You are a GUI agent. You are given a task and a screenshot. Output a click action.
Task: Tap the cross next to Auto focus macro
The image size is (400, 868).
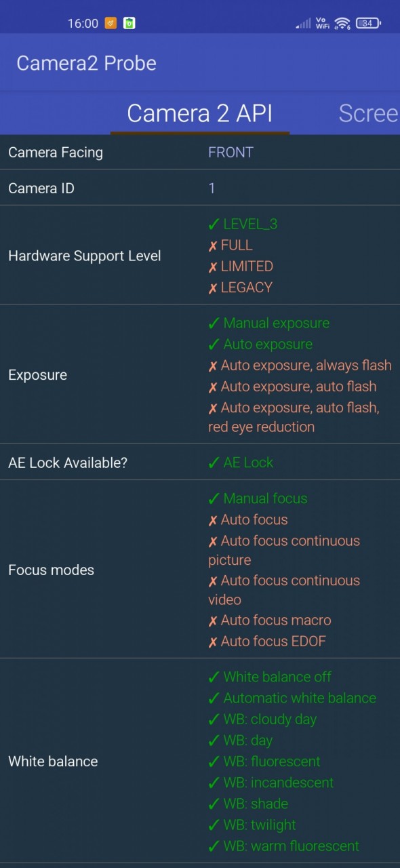pos(213,620)
